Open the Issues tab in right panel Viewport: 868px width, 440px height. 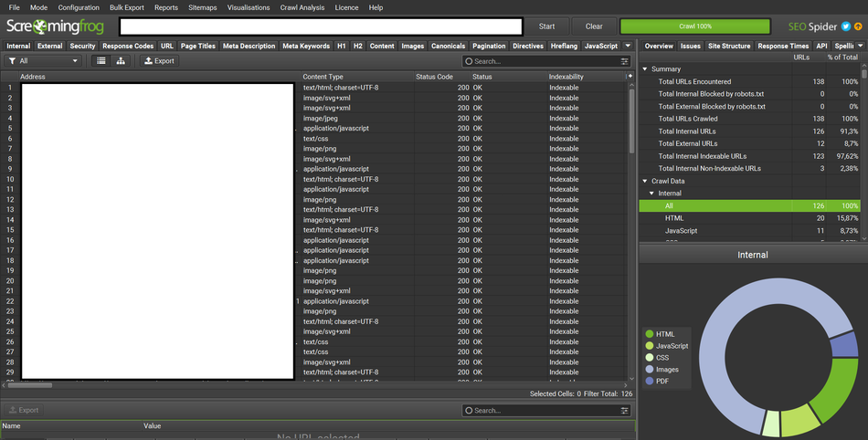[x=690, y=46]
